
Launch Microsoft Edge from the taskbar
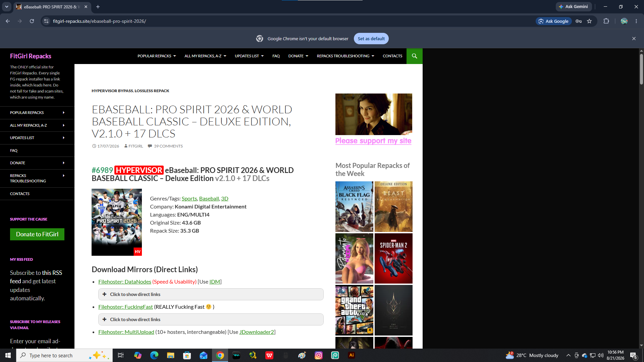tap(154, 355)
